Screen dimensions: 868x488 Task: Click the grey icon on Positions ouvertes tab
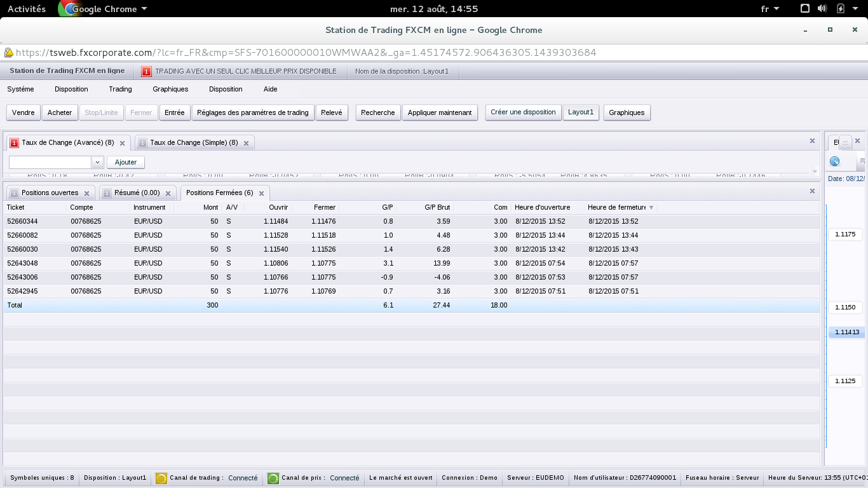14,193
